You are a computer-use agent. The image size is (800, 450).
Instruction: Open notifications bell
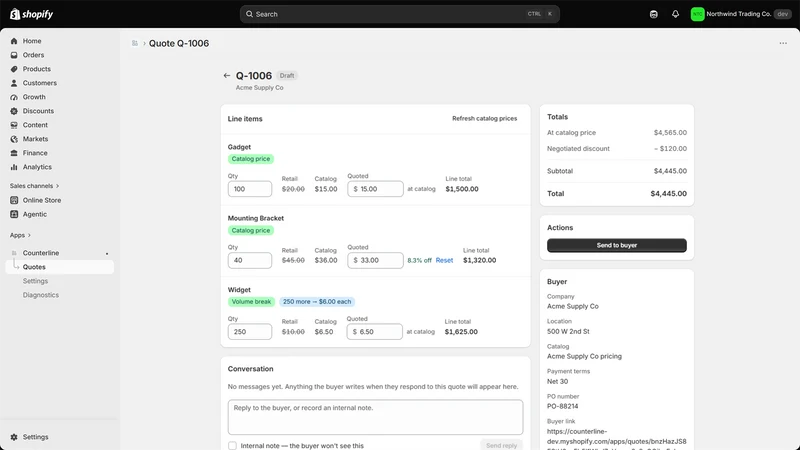(x=676, y=14)
